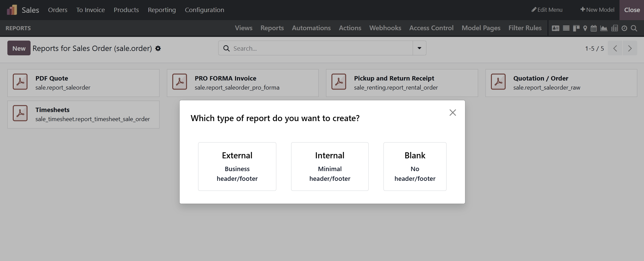
Task: Select the kanban view icon
Action: tap(576, 28)
